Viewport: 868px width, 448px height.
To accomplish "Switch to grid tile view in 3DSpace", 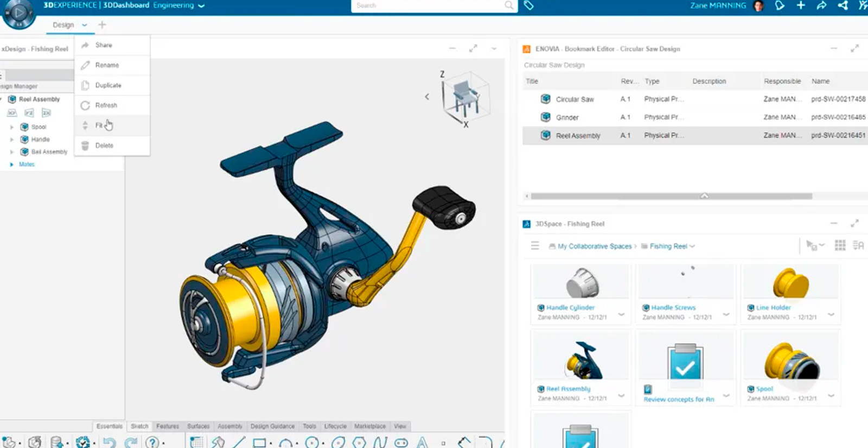I will [x=840, y=245].
